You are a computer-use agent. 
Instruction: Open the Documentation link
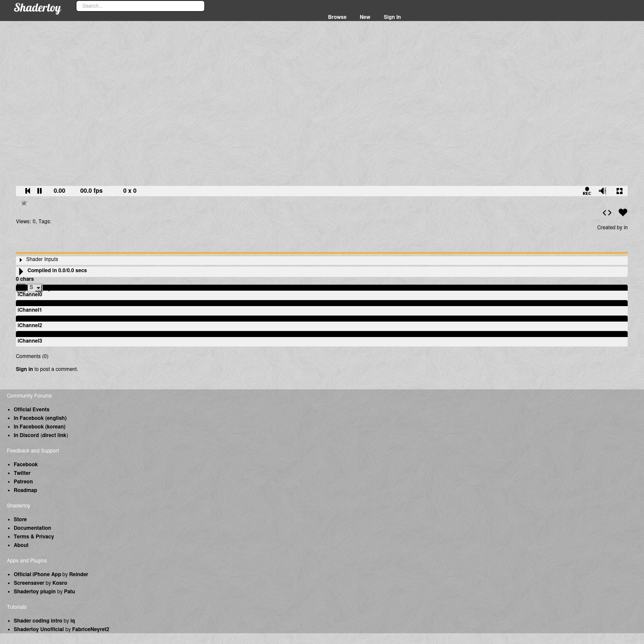click(32, 528)
